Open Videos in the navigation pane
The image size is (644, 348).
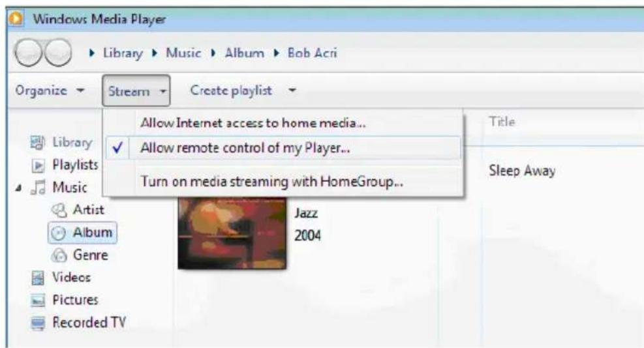[71, 278]
